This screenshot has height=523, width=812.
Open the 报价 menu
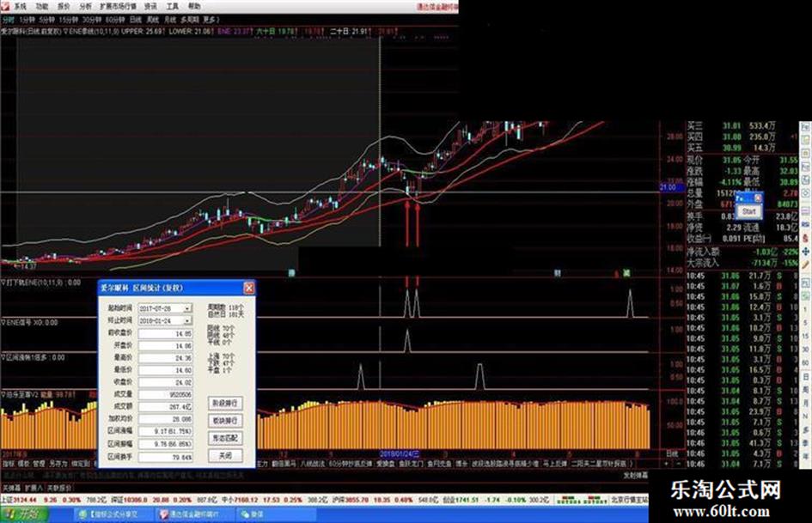coord(64,6)
